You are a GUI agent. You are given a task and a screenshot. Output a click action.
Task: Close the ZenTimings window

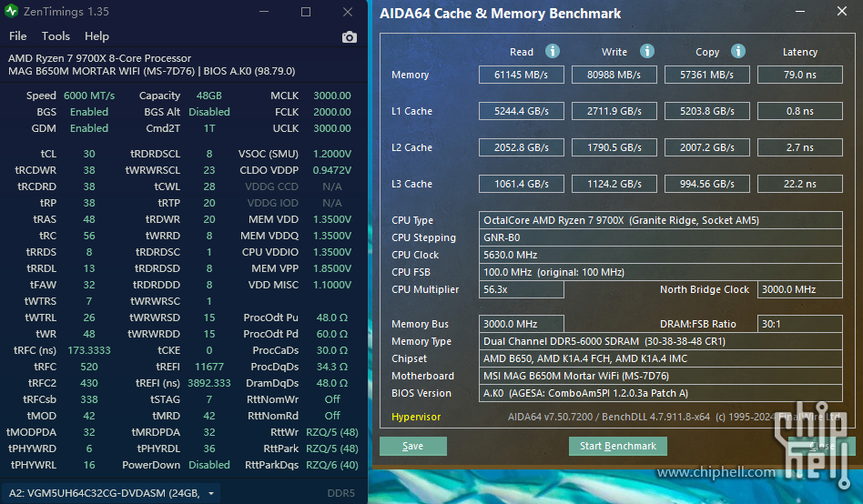(348, 12)
